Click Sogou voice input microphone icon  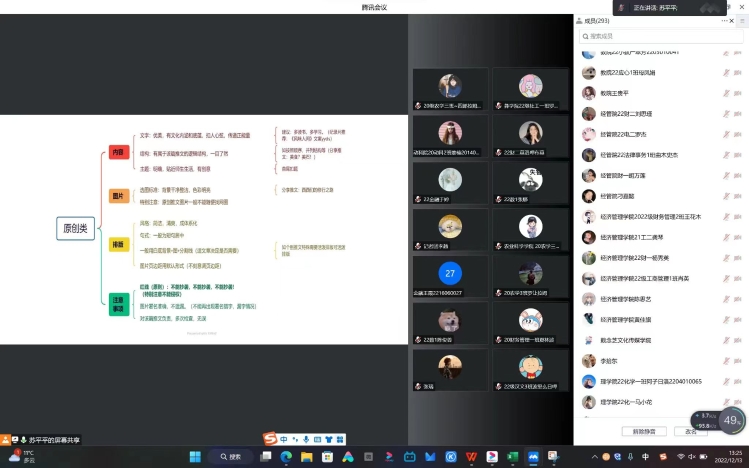coord(306,439)
